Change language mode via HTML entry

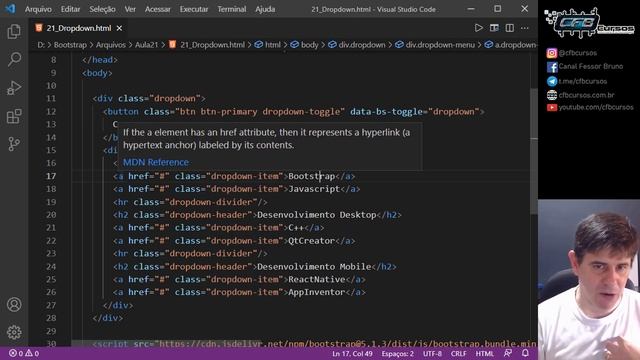coord(484,353)
